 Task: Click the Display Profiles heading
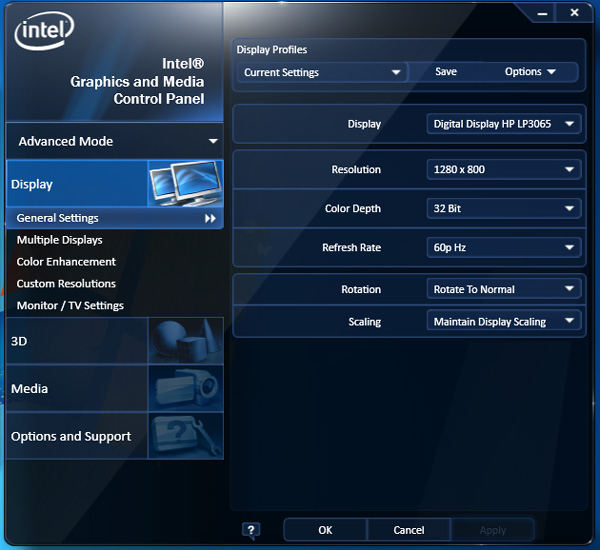click(272, 50)
